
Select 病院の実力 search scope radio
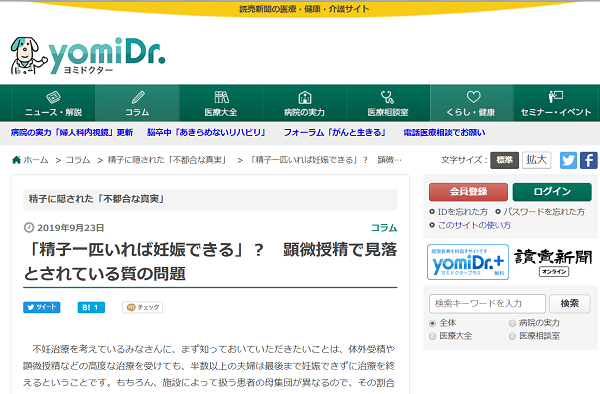pyautogui.click(x=512, y=323)
